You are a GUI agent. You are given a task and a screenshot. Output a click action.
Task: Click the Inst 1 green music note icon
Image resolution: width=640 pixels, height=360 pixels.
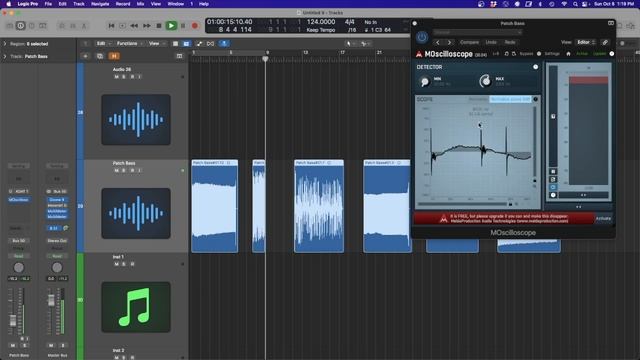click(136, 307)
